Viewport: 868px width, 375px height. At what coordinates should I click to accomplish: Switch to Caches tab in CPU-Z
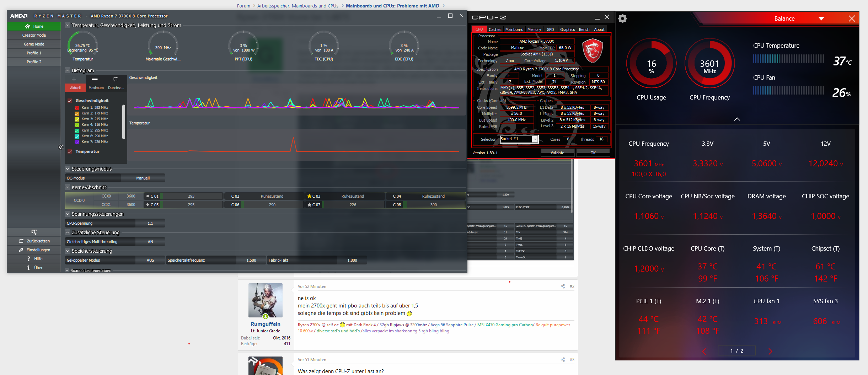click(x=495, y=30)
